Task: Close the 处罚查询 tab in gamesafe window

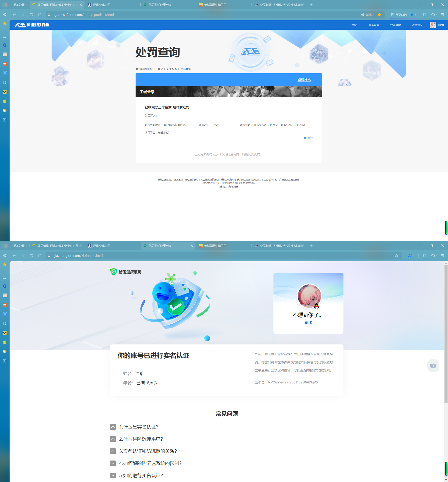Action: click(81, 5)
